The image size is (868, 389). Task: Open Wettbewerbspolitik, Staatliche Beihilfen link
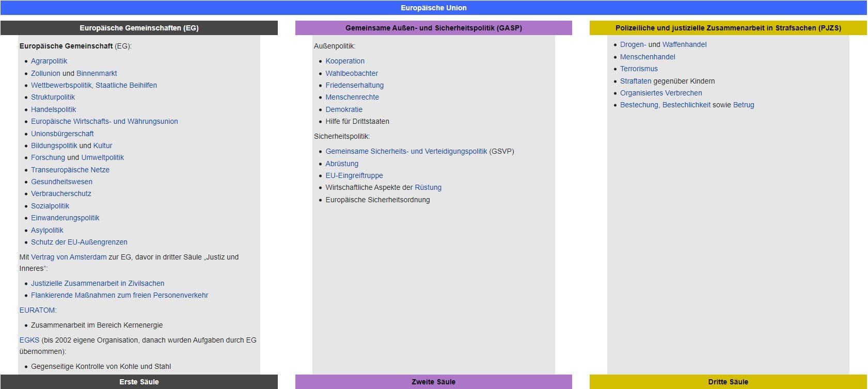94,85
